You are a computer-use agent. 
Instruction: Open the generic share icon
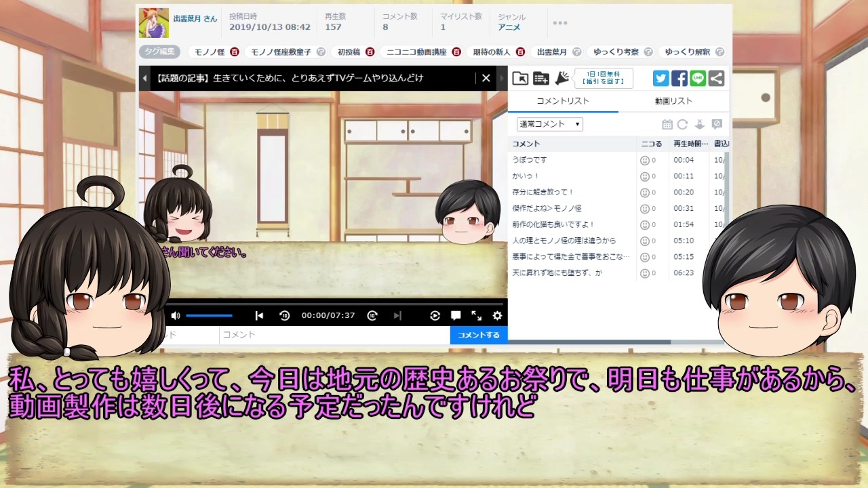(716, 78)
